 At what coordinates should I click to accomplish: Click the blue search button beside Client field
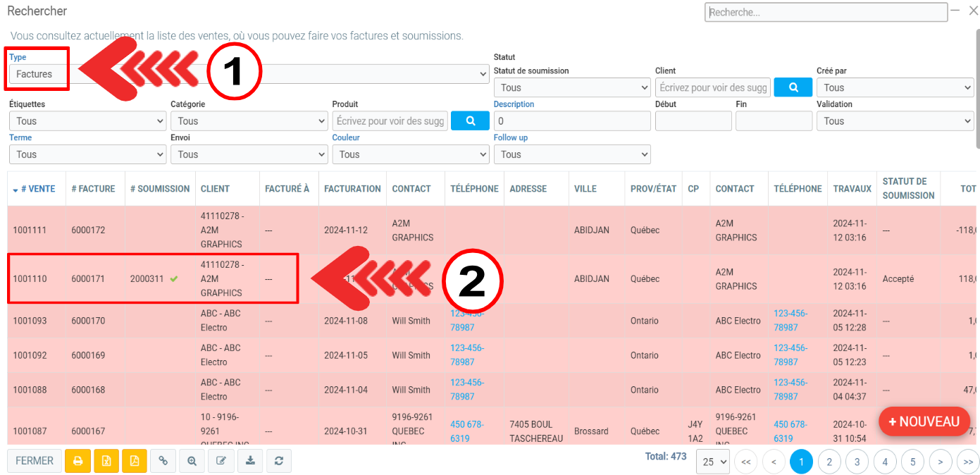[x=793, y=87]
